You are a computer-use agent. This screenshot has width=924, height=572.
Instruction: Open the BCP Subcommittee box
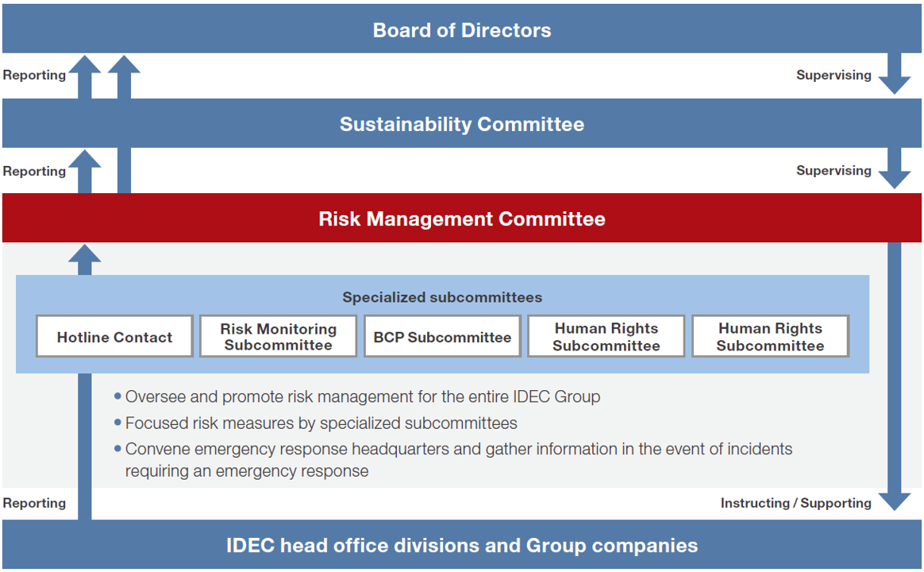(442, 337)
